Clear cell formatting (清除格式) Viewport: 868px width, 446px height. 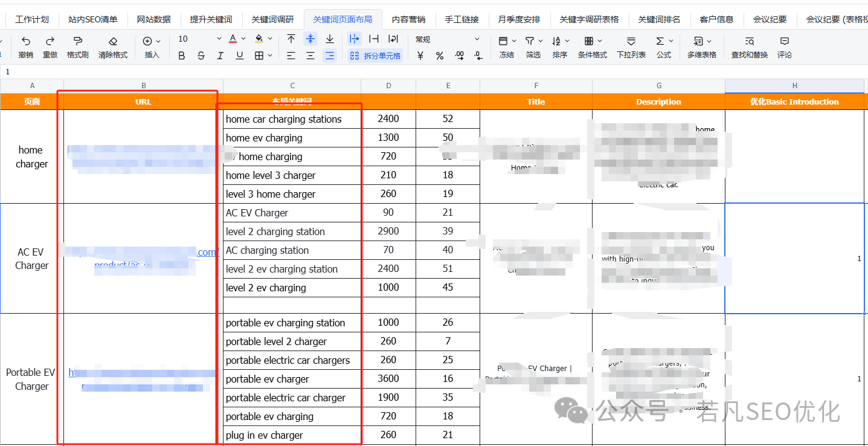click(x=113, y=47)
